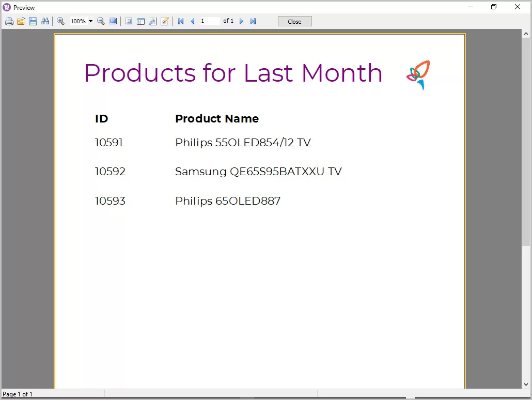
Task: Zoom in with the magnifier plus icon
Action: click(60, 21)
